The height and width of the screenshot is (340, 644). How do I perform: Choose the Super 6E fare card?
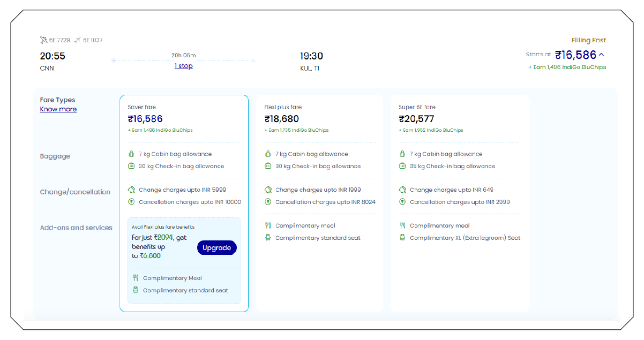(x=459, y=119)
